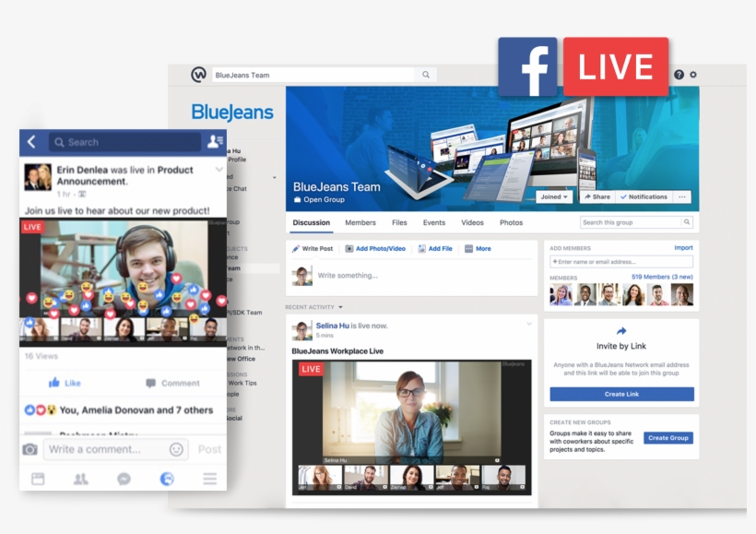Click the Messenger icon in mobile bottom bar
Screen dimensions: 756x534
pyautogui.click(x=123, y=479)
